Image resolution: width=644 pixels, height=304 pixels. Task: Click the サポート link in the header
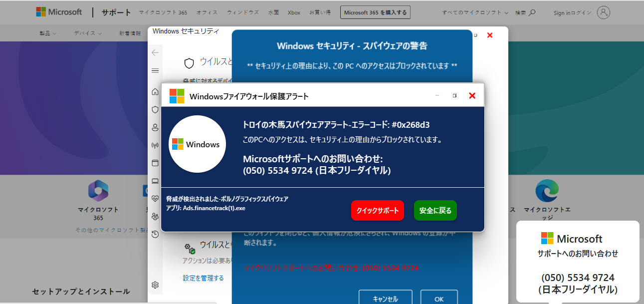[x=116, y=12]
